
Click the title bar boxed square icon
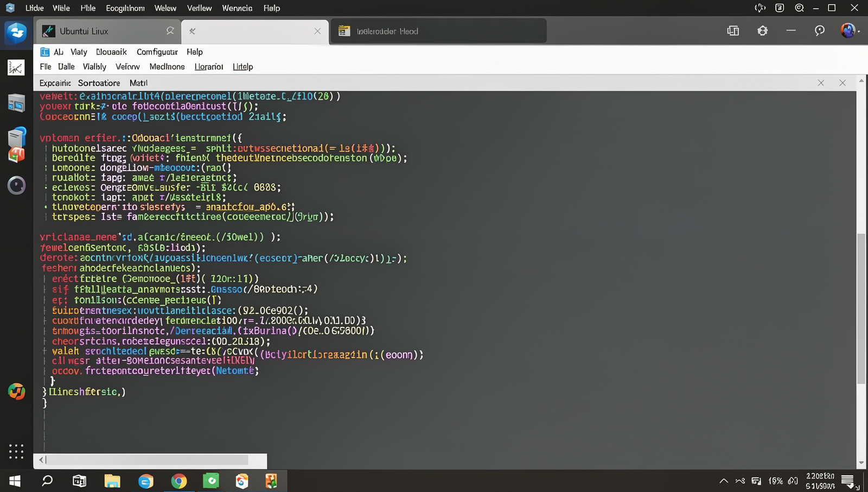pos(780,8)
